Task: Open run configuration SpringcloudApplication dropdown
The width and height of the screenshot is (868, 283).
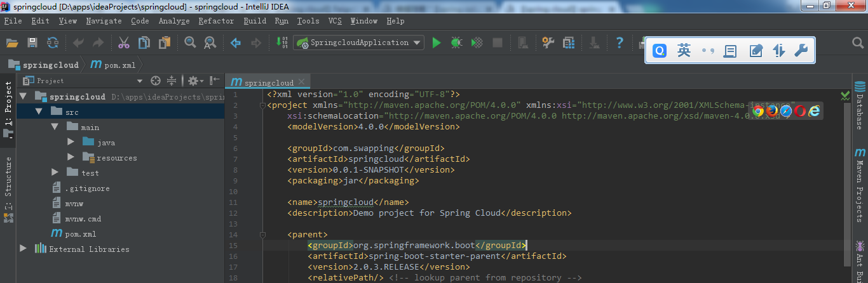Action: 358,43
